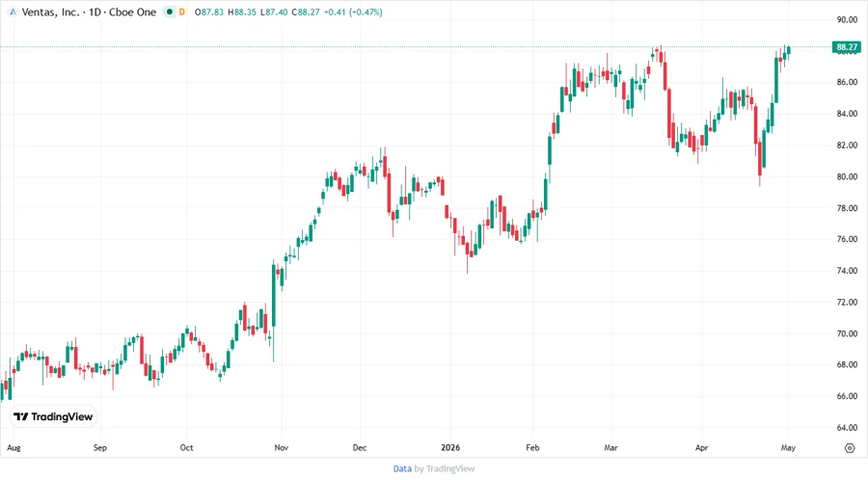Click the high value H88.35
Viewport: 868px width, 480px height.
pyautogui.click(x=242, y=13)
